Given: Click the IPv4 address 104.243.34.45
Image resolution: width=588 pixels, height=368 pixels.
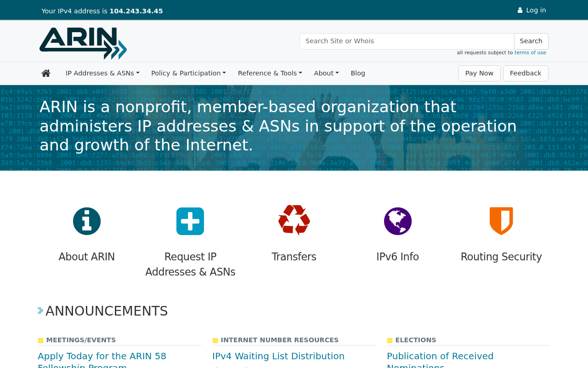Looking at the screenshot, I should tap(136, 11).
